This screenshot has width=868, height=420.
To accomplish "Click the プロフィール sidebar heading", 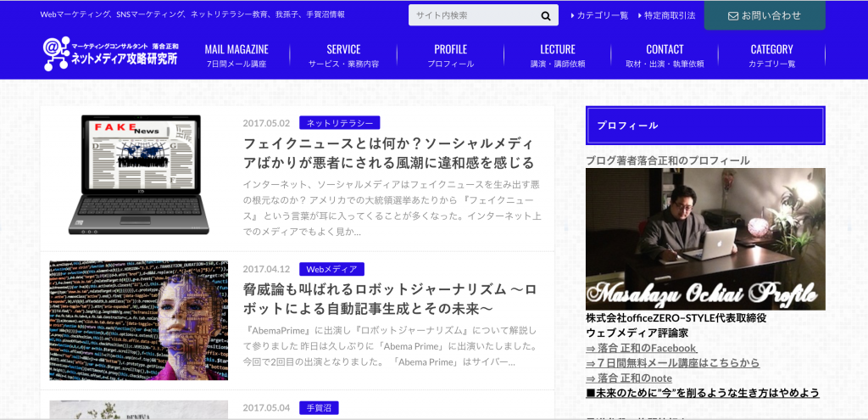I will coord(705,126).
